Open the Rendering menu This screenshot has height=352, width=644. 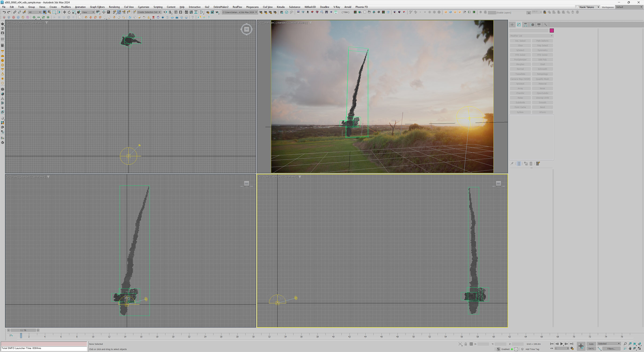[x=114, y=7]
